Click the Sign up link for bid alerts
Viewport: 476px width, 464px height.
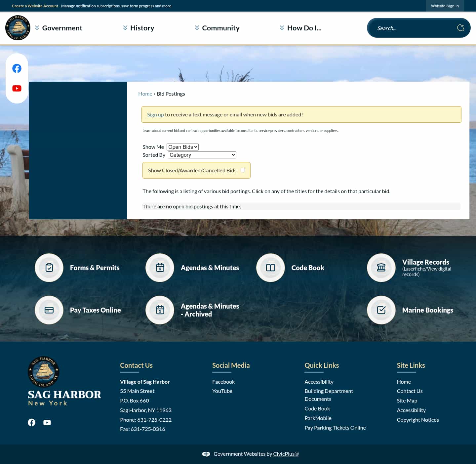155,114
